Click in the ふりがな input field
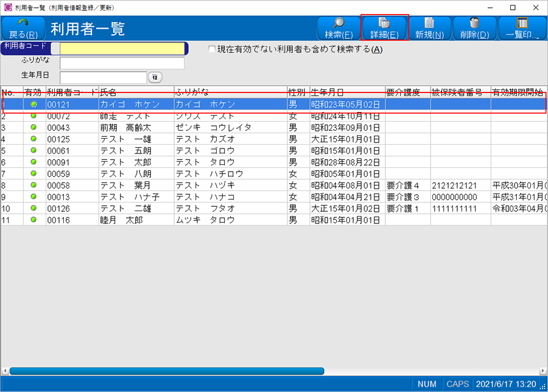548x392 pixels. pos(122,63)
